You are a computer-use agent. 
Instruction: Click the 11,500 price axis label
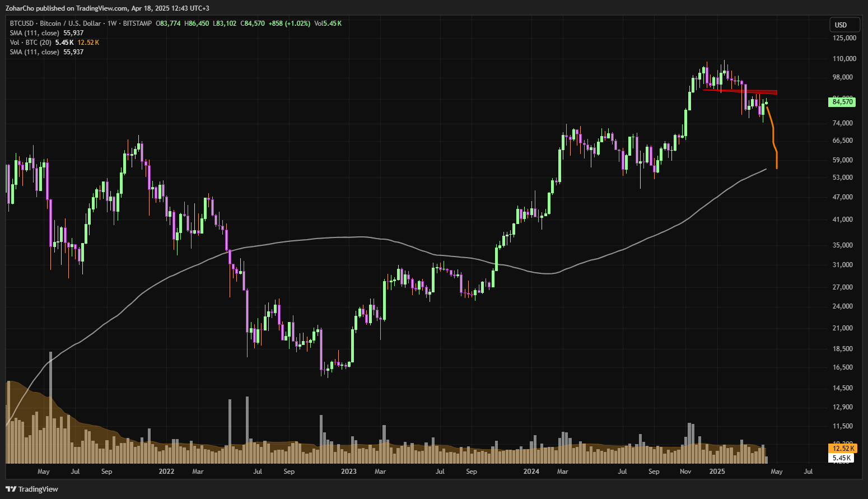(843, 426)
